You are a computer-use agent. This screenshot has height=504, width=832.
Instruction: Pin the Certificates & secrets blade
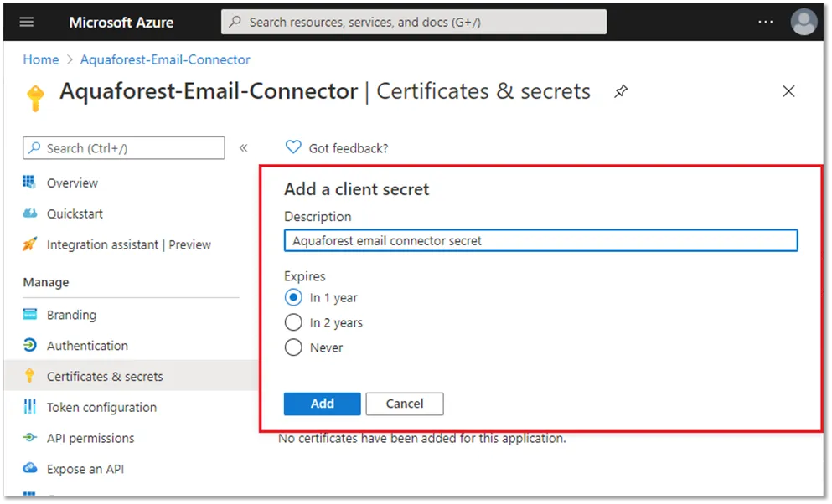click(621, 91)
